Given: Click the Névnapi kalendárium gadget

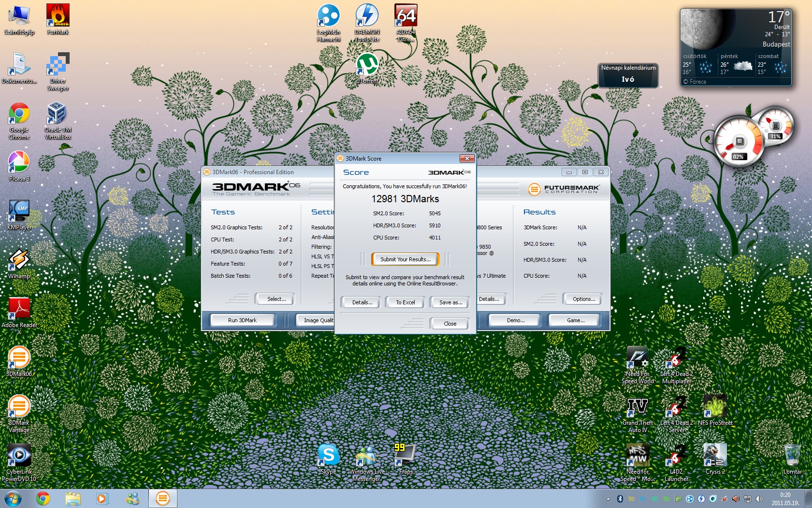Looking at the screenshot, I should (628, 75).
